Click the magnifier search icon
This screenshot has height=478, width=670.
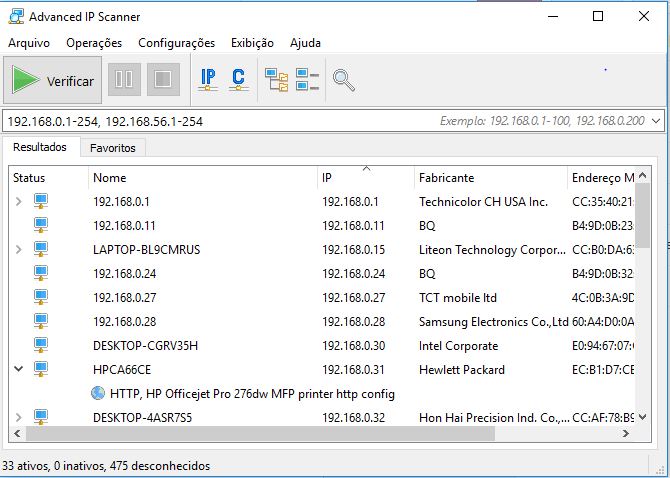click(344, 80)
